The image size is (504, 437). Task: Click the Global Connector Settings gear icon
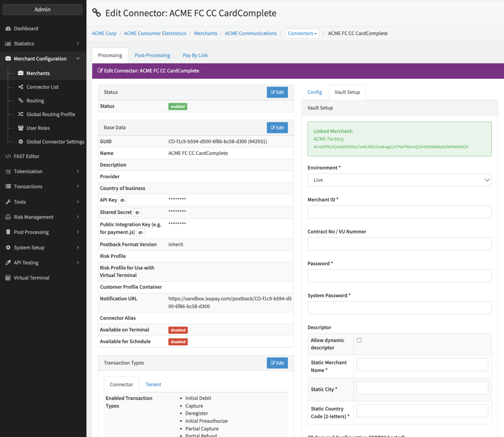[21, 142]
